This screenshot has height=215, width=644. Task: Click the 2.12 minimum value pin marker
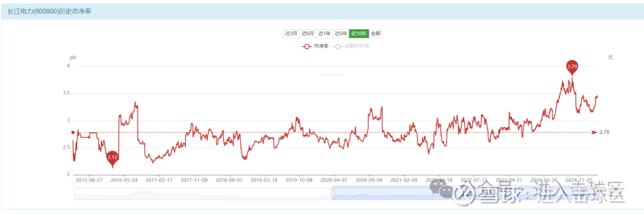[x=113, y=158]
